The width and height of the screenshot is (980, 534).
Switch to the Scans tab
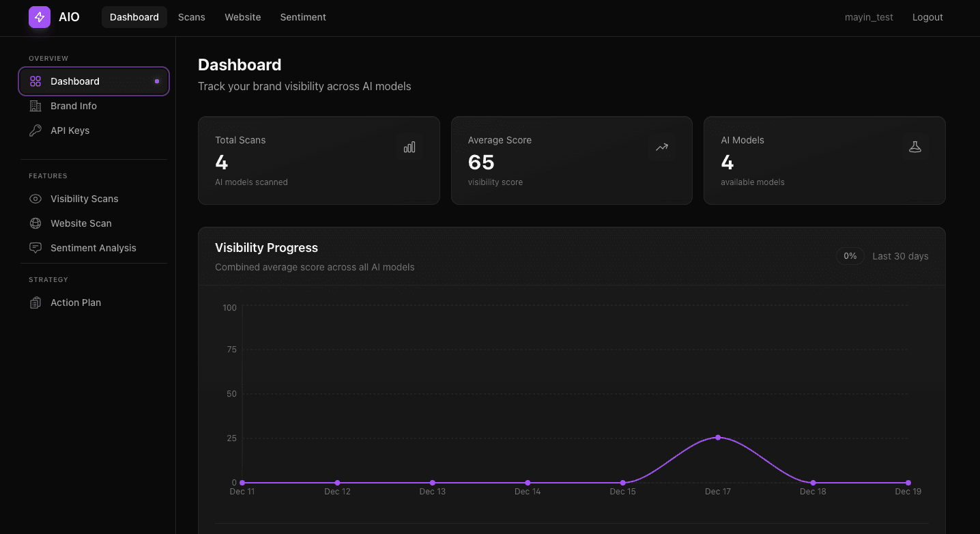tap(191, 17)
